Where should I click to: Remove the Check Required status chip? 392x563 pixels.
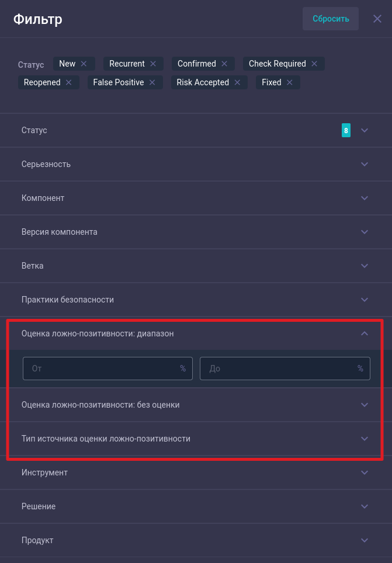[314, 64]
